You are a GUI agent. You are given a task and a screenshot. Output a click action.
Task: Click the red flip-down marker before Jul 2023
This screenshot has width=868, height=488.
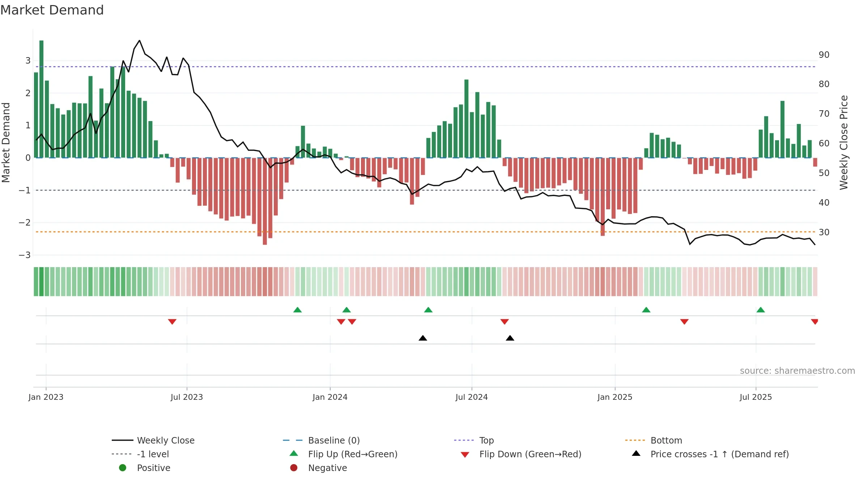172,322
